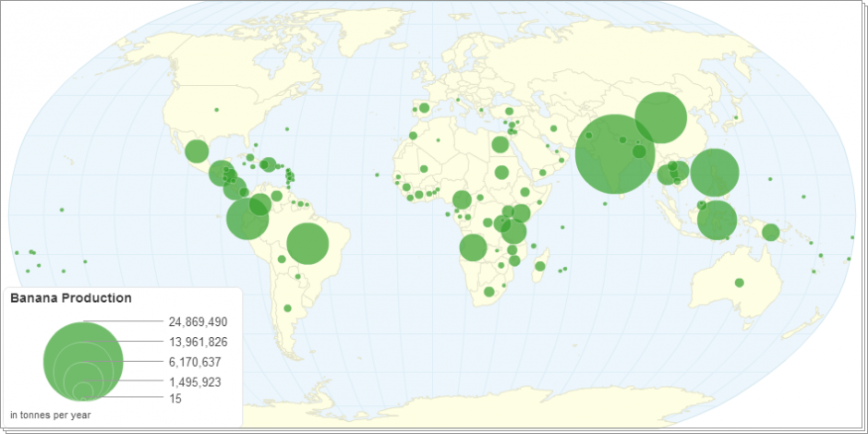
Task: Click the bubble over Egypt
Action: pos(500,144)
